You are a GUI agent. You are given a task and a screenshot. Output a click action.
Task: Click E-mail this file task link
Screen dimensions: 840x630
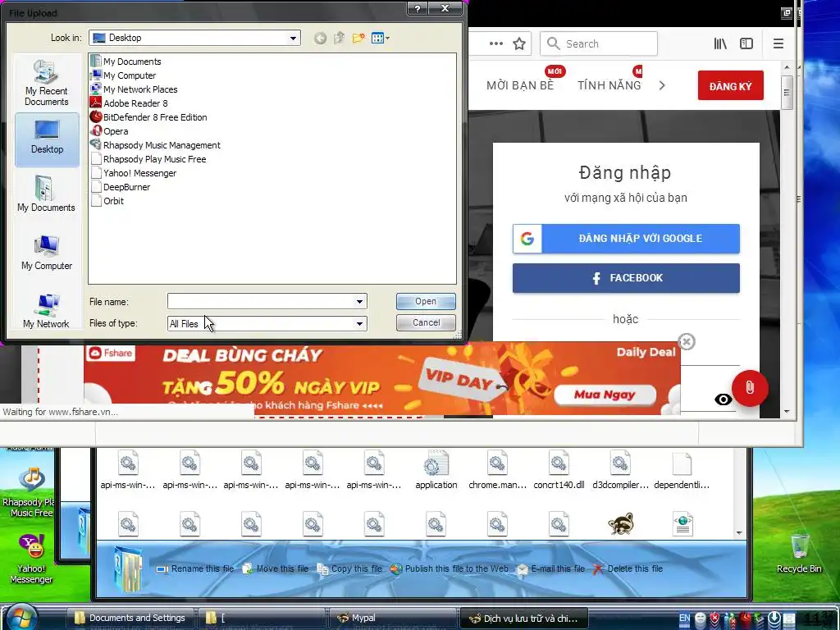click(550, 569)
